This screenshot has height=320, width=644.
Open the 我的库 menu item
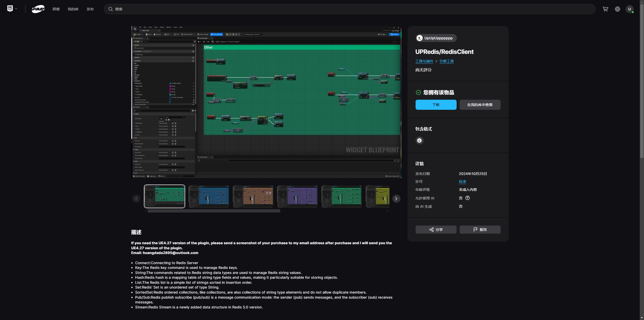click(x=73, y=9)
